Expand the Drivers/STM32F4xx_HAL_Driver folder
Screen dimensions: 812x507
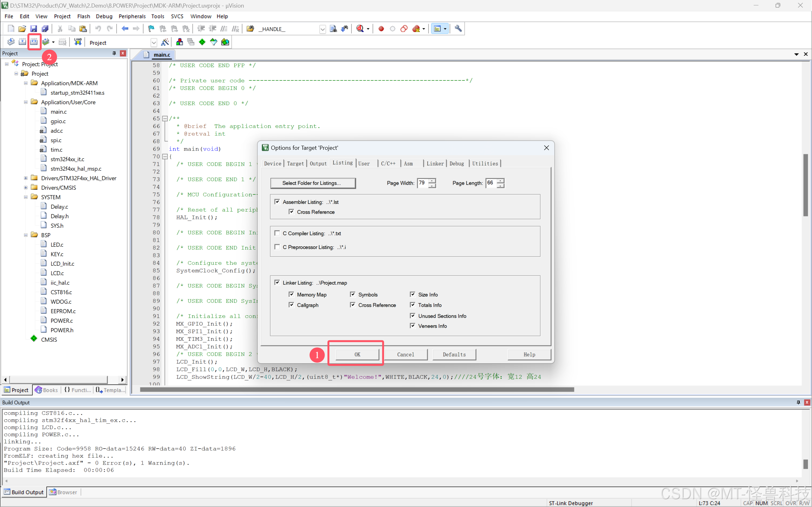pyautogui.click(x=26, y=178)
